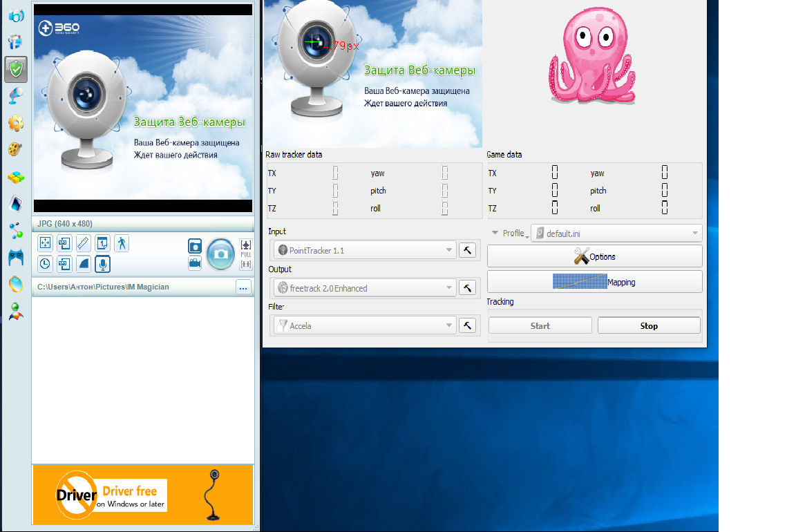Open the Mapping curves button

coord(594,282)
